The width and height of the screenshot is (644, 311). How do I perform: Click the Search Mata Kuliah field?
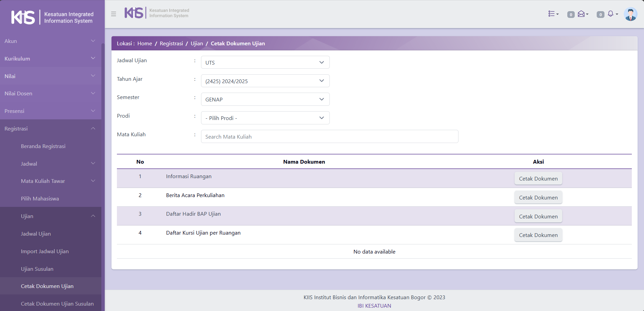329,137
